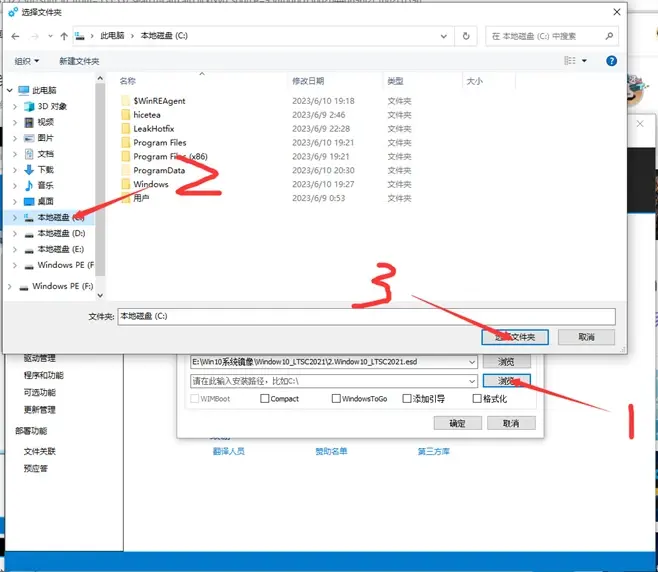The width and height of the screenshot is (658, 572).
Task: Open the view options dropdown arrow
Action: tap(584, 61)
